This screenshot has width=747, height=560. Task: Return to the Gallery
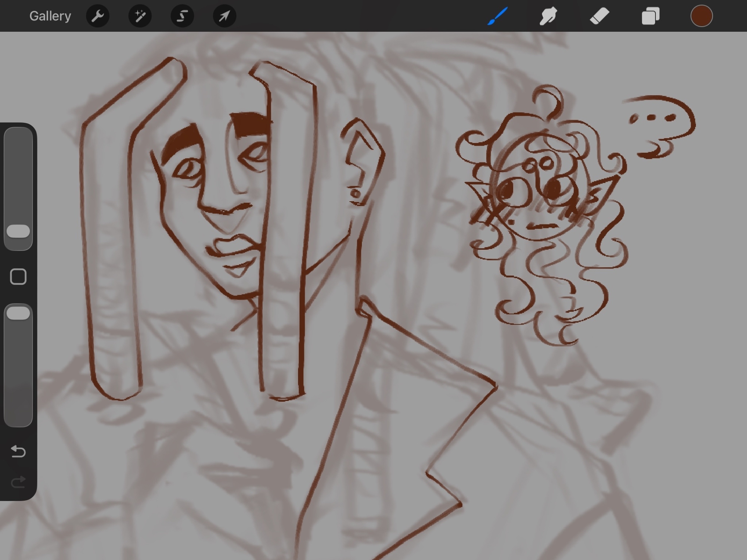pos(50,16)
